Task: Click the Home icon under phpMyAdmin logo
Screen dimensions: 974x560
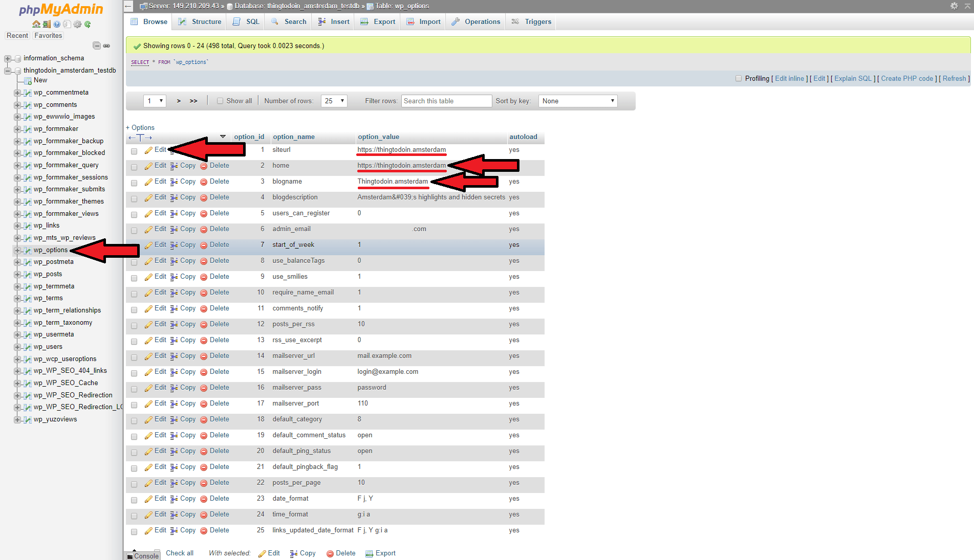Action: pos(36,24)
